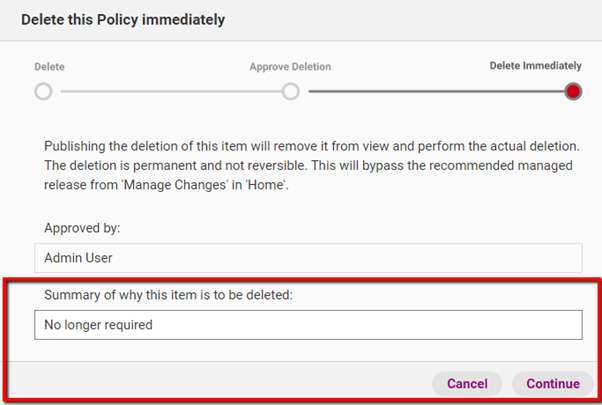Click the 'Manage Changes' text in the warning

pyautogui.click(x=172, y=183)
